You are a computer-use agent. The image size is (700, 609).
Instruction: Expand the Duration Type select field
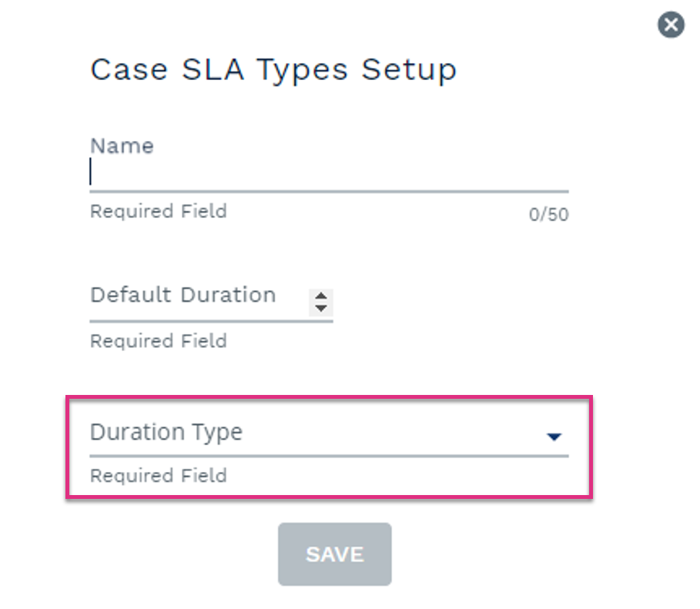coord(329,433)
